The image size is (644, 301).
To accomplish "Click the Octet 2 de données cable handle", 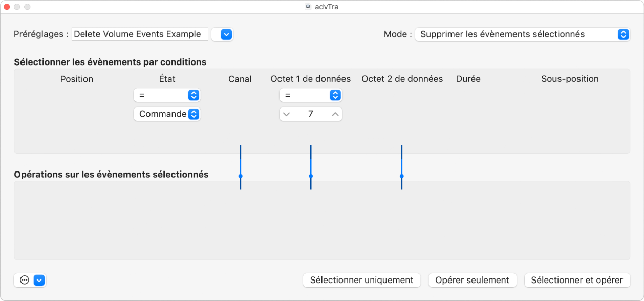I will [x=401, y=177].
